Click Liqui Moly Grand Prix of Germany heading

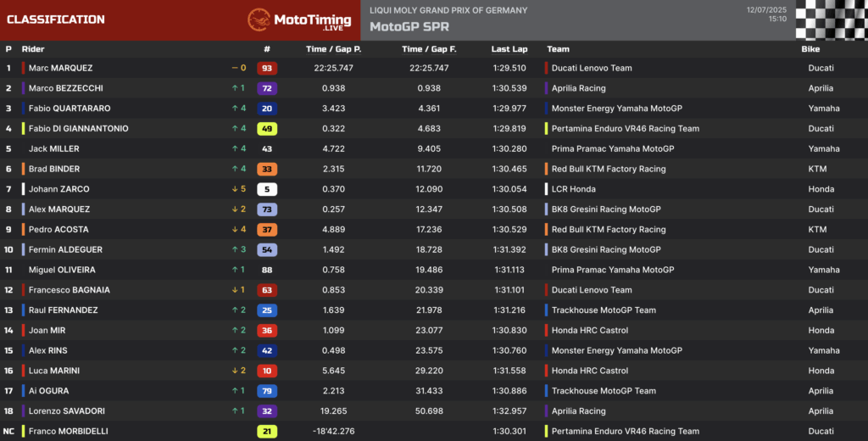[448, 10]
